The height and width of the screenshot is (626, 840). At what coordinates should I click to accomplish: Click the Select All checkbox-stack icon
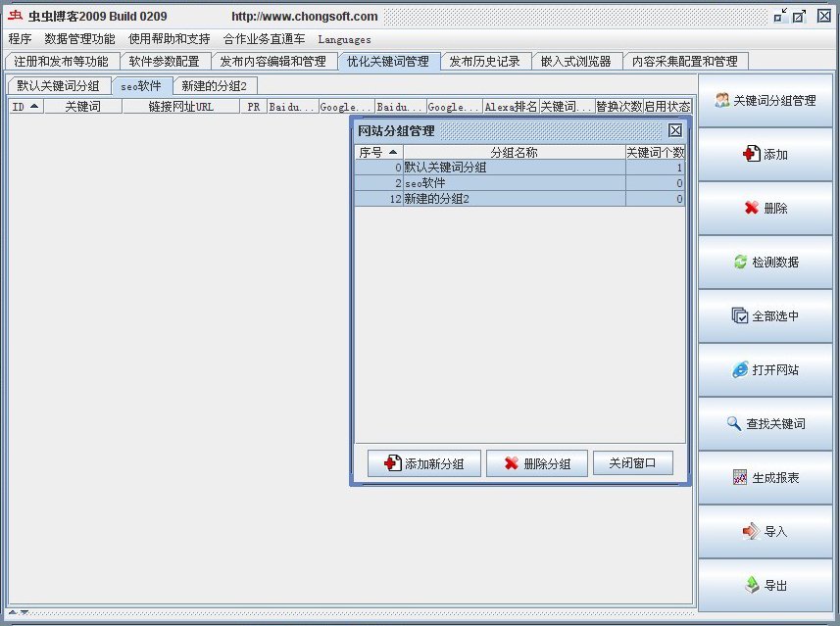click(740, 315)
